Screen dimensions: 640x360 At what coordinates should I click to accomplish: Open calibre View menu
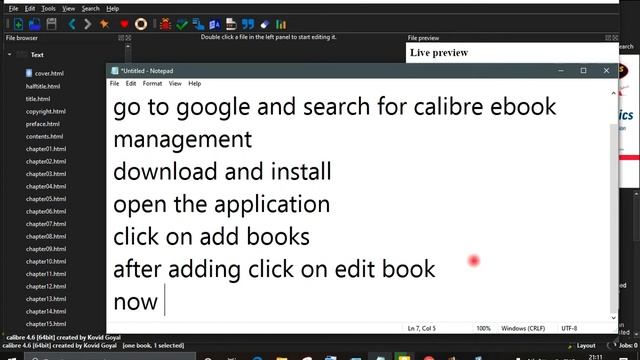pos(68,9)
